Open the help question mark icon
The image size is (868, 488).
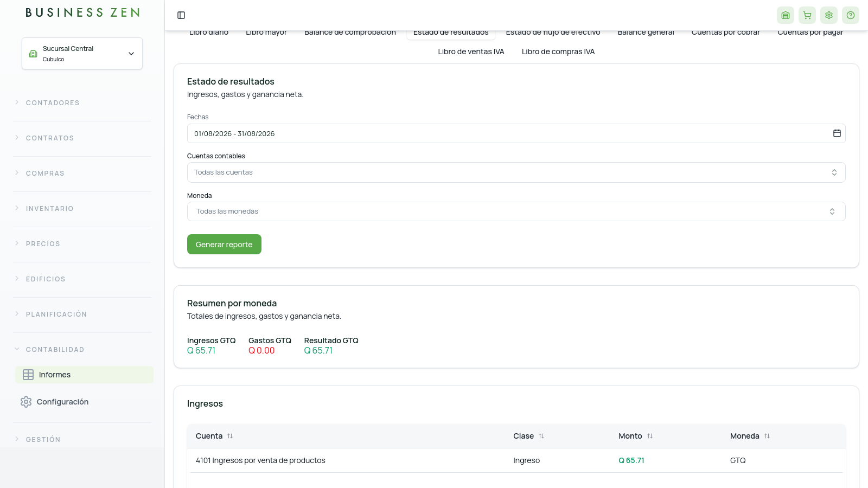pos(851,15)
